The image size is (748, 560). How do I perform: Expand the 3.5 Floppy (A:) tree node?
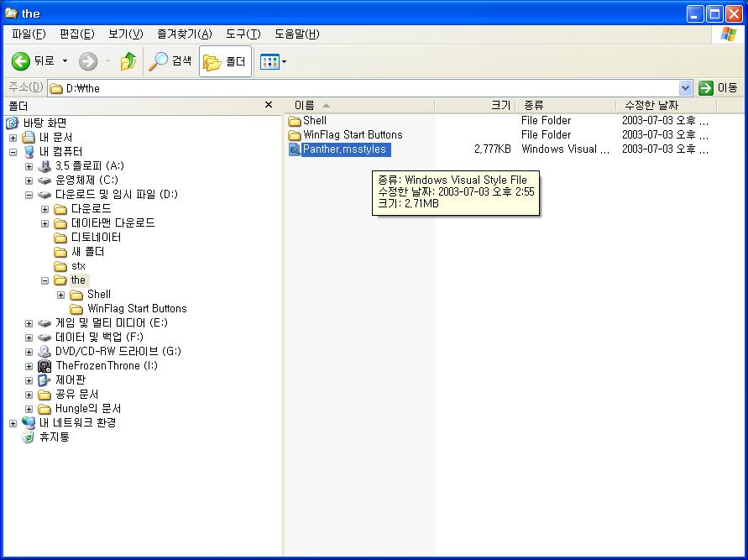[x=29, y=166]
